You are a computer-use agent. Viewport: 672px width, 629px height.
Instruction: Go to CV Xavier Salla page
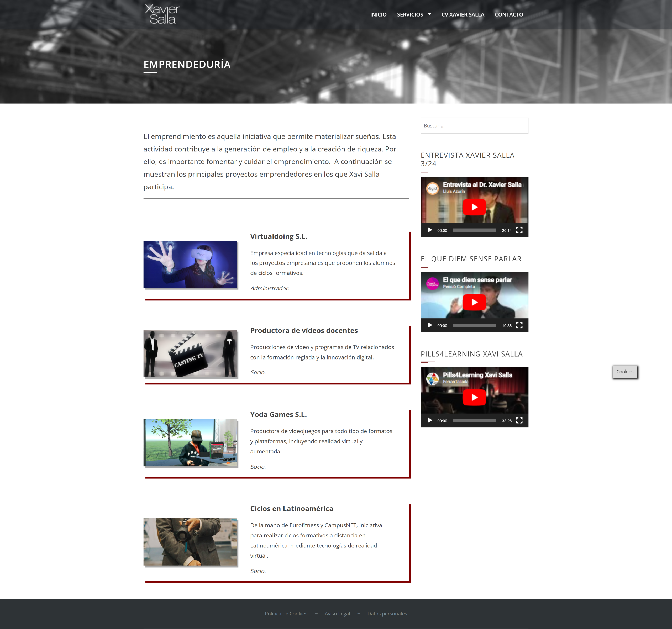pos(463,14)
